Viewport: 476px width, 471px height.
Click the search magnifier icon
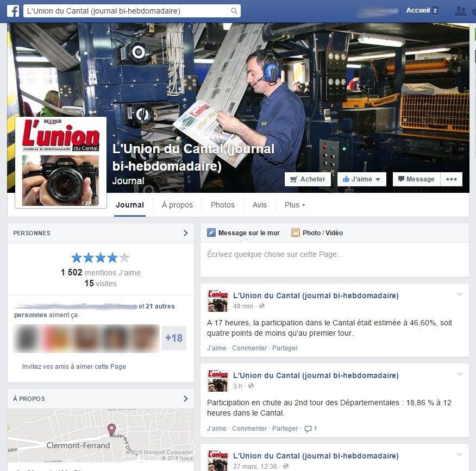tap(234, 11)
